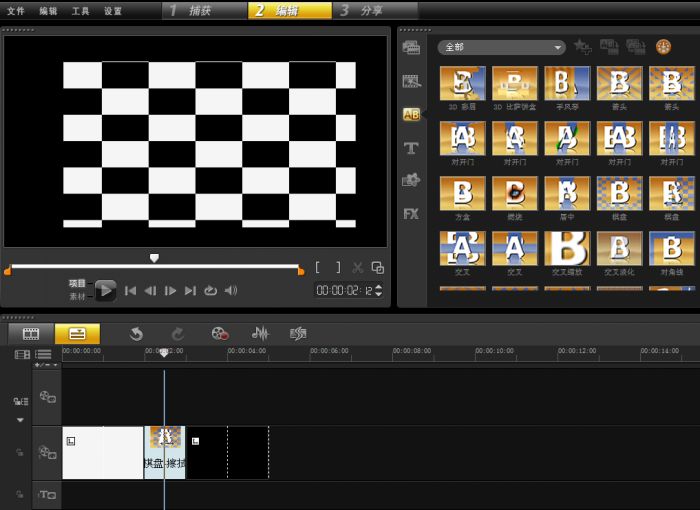Expand tracks arrow below track manager

19,420
